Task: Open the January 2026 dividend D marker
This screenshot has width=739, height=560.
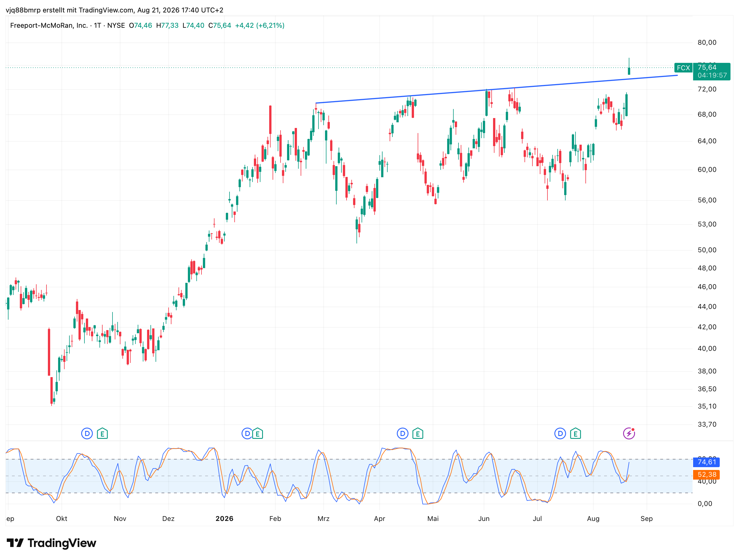Action: (x=247, y=433)
